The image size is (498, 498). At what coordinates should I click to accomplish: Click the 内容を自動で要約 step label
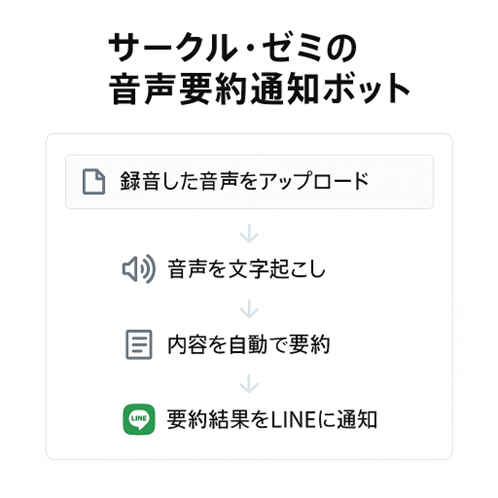pos(249,345)
